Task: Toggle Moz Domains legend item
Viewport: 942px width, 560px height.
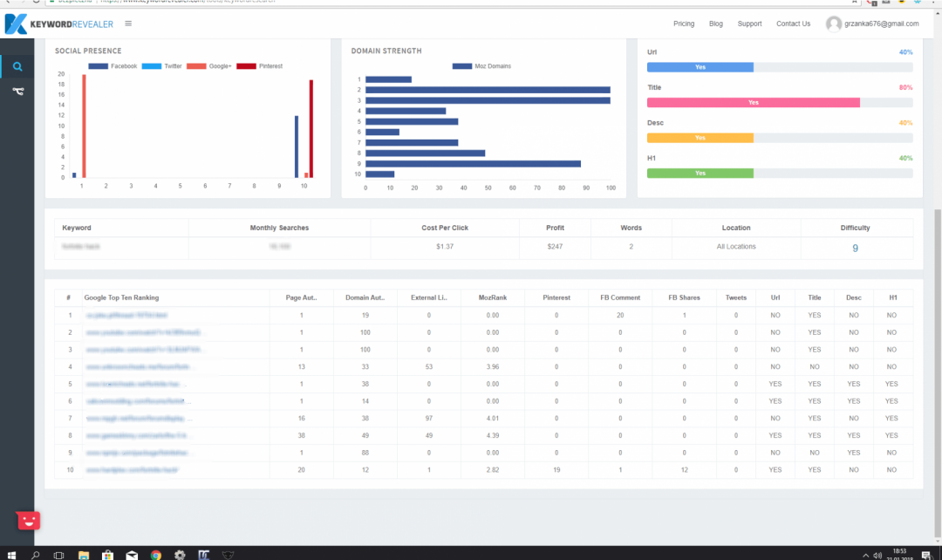Action: pyautogui.click(x=482, y=66)
